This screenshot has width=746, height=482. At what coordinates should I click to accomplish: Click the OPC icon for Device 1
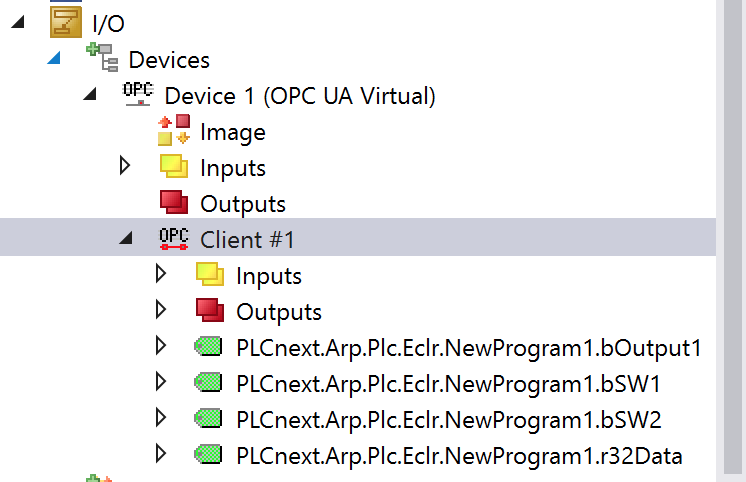click(x=138, y=94)
